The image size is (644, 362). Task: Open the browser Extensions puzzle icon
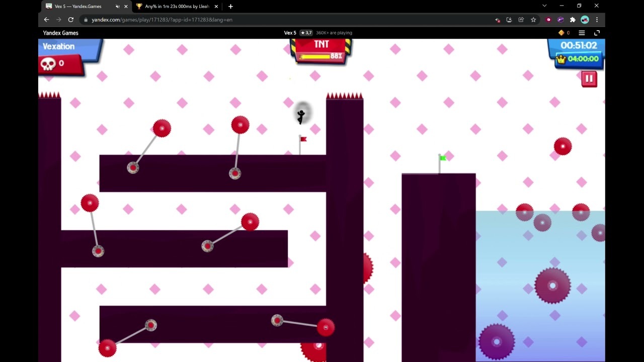pyautogui.click(x=573, y=20)
